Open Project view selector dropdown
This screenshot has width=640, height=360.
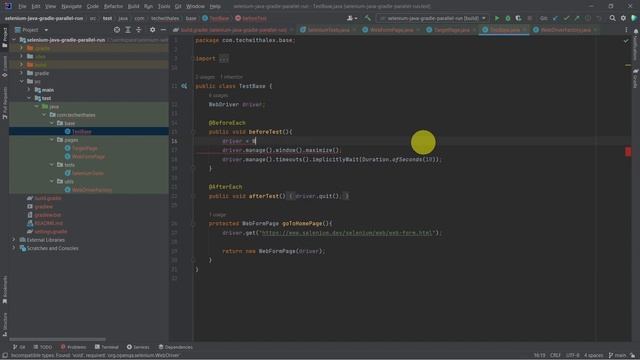click(x=32, y=30)
